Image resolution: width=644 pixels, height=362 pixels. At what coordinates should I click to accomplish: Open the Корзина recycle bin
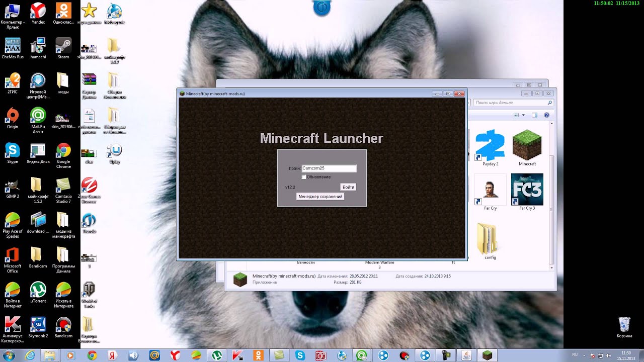click(624, 327)
